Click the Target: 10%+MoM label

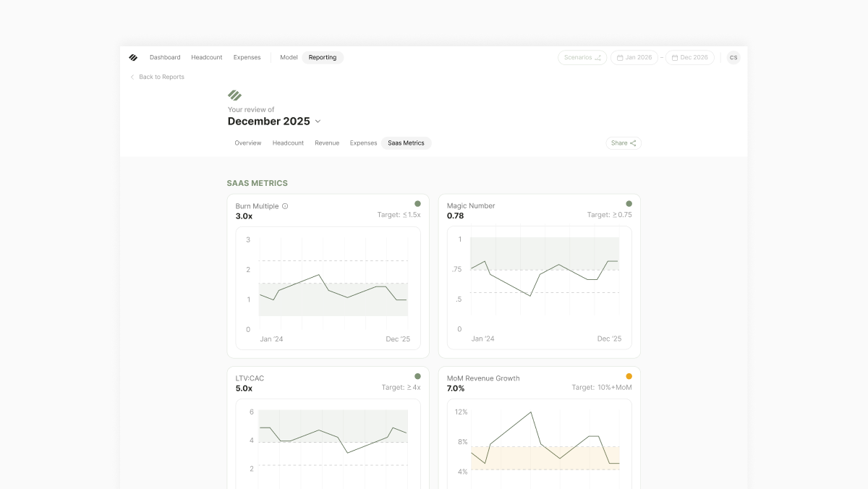pyautogui.click(x=602, y=388)
